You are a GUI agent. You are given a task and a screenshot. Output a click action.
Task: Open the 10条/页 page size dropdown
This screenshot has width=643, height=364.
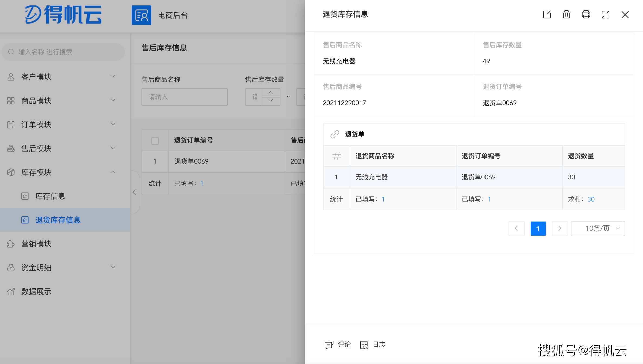598,229
